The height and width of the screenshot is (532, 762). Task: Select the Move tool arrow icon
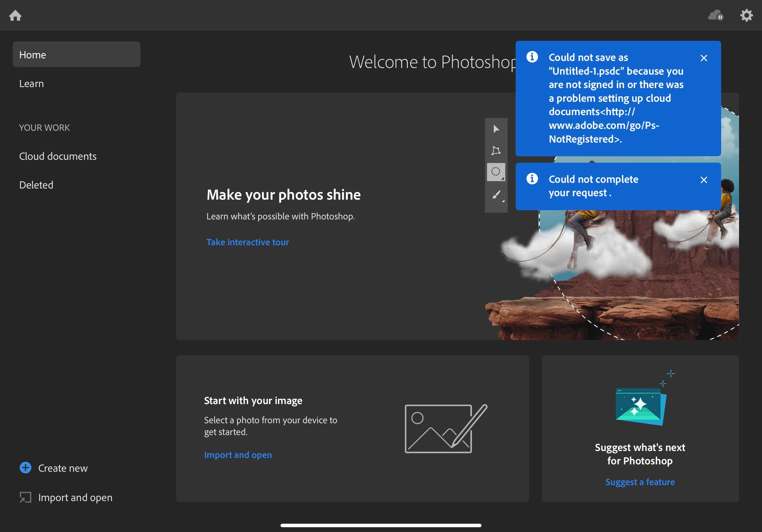coord(496,129)
